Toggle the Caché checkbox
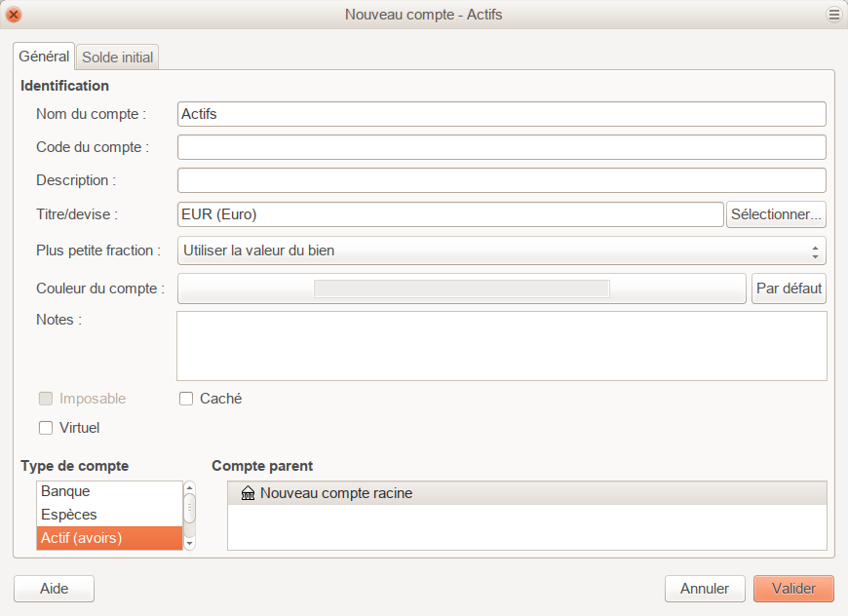848x616 pixels. coord(186,399)
